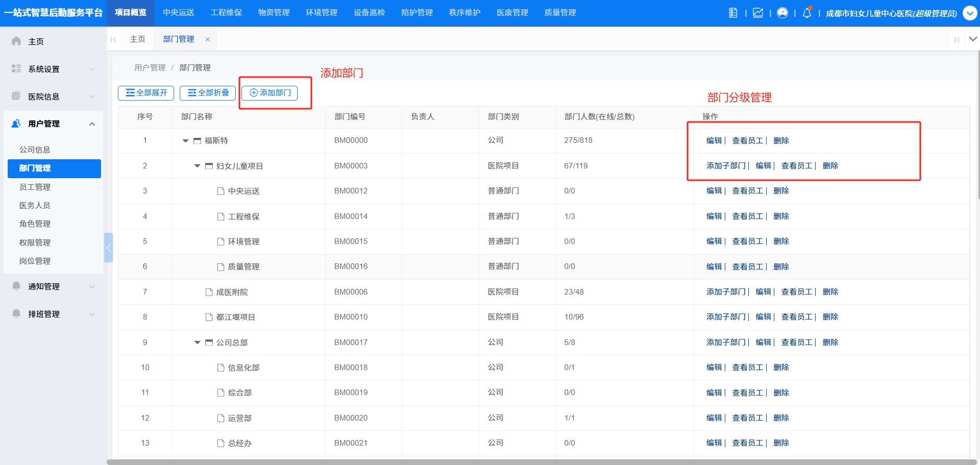Open the tab list chevron dropdown
The height and width of the screenshot is (465, 980).
pos(973,39)
